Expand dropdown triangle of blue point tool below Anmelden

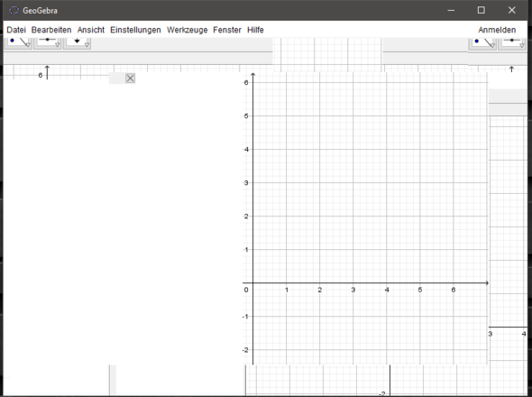[492, 45]
